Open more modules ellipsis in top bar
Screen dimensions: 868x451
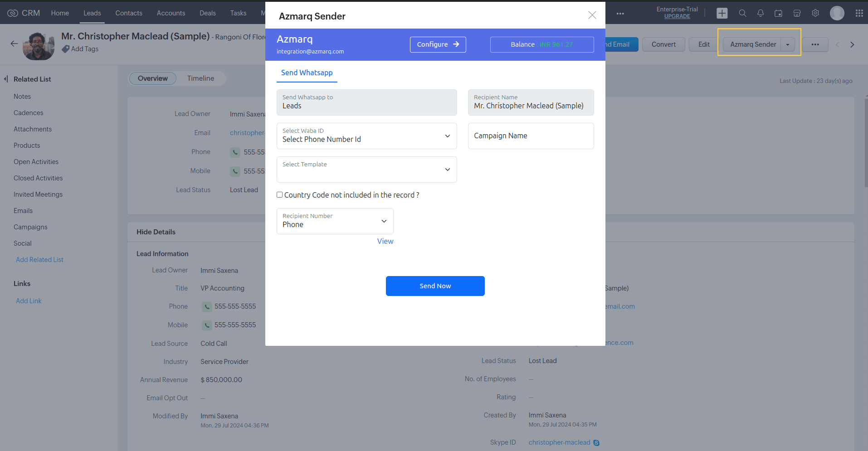click(620, 14)
